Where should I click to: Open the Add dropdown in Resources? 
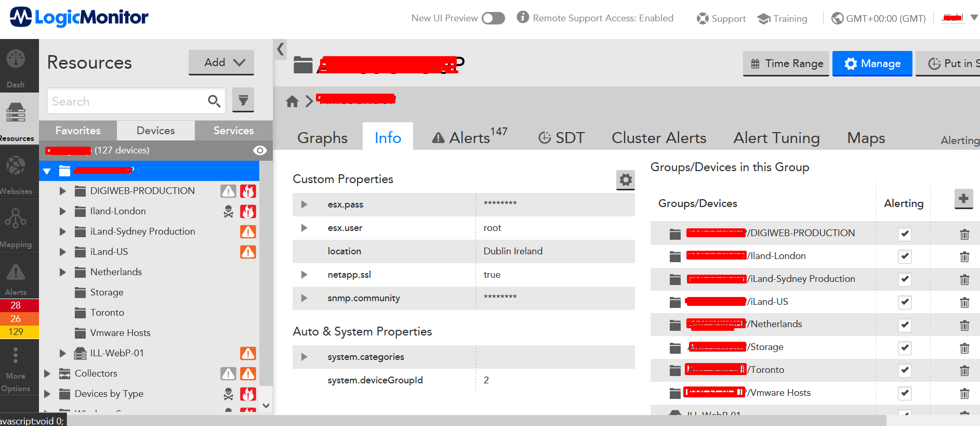[221, 62]
